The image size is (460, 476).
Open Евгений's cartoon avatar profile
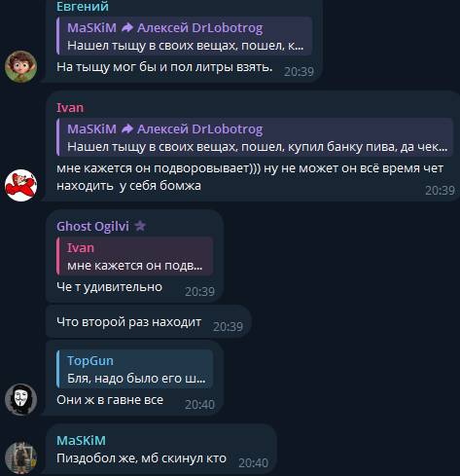pos(20,66)
